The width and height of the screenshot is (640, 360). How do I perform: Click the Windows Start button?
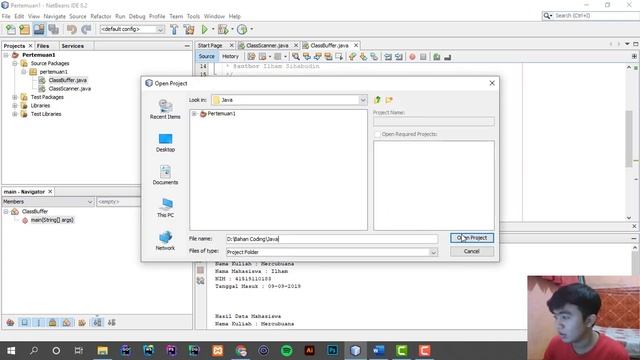(11, 351)
